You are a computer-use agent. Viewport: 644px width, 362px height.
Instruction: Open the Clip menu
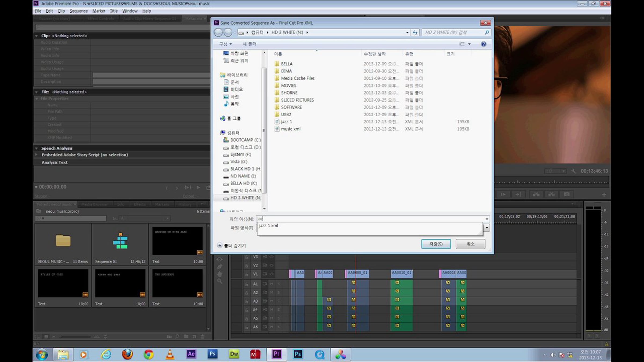tap(61, 11)
